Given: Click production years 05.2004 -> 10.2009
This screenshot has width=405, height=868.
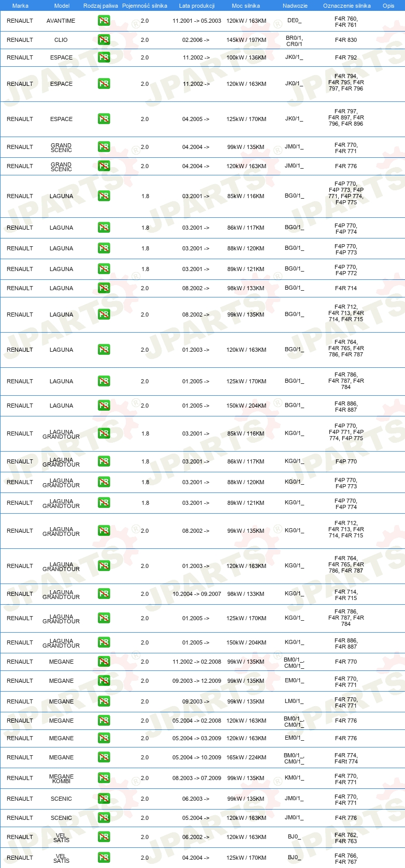Looking at the screenshot, I should tap(197, 757).
